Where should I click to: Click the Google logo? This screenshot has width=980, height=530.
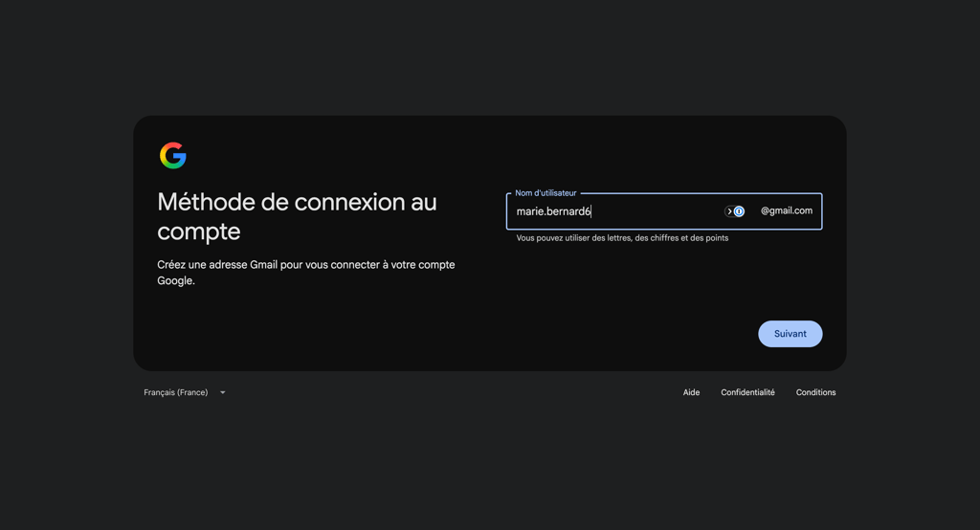[173, 156]
